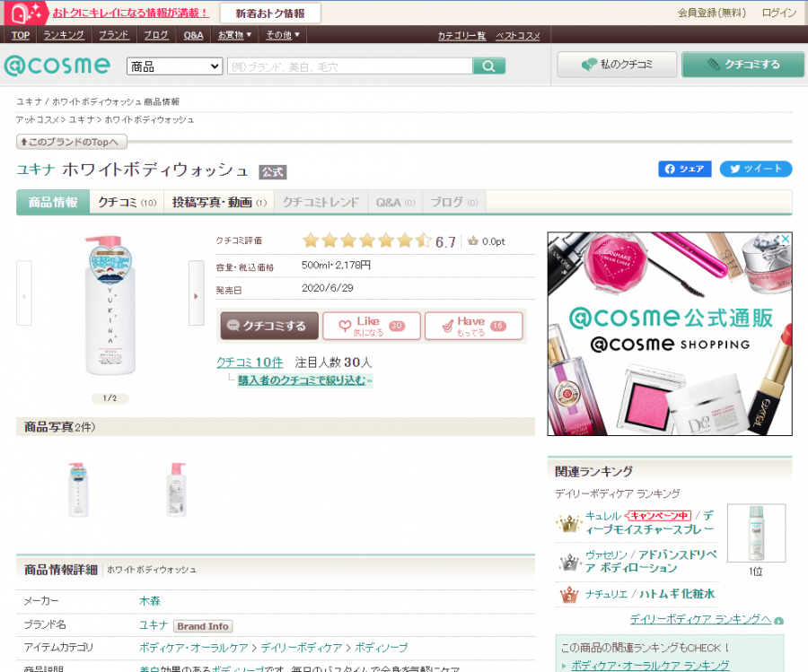Share the product on Facebook

click(684, 169)
